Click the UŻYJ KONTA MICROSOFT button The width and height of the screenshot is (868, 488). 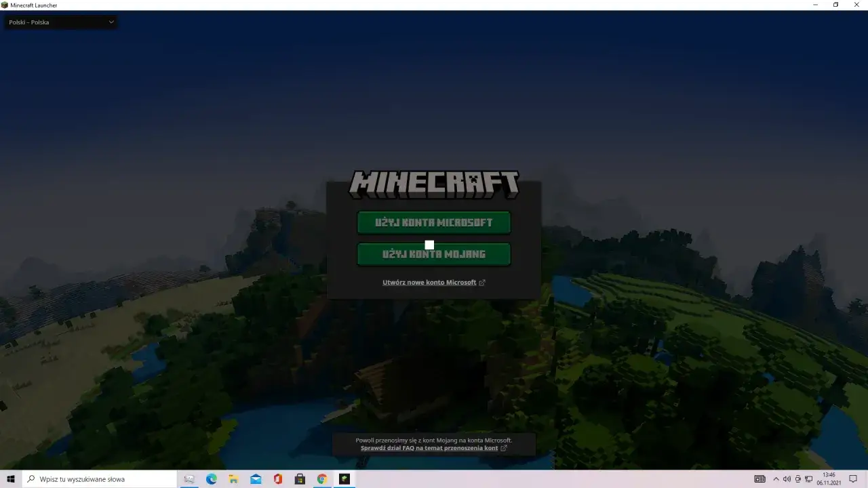[x=434, y=222]
